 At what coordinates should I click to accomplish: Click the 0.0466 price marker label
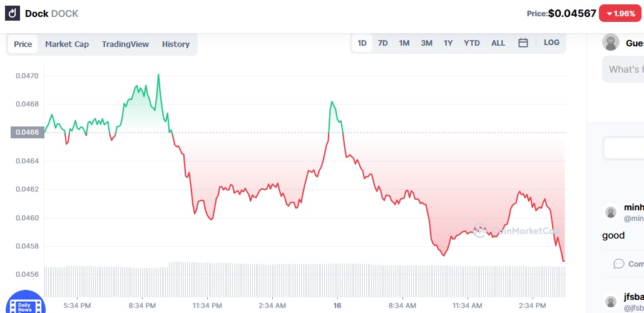click(x=28, y=132)
